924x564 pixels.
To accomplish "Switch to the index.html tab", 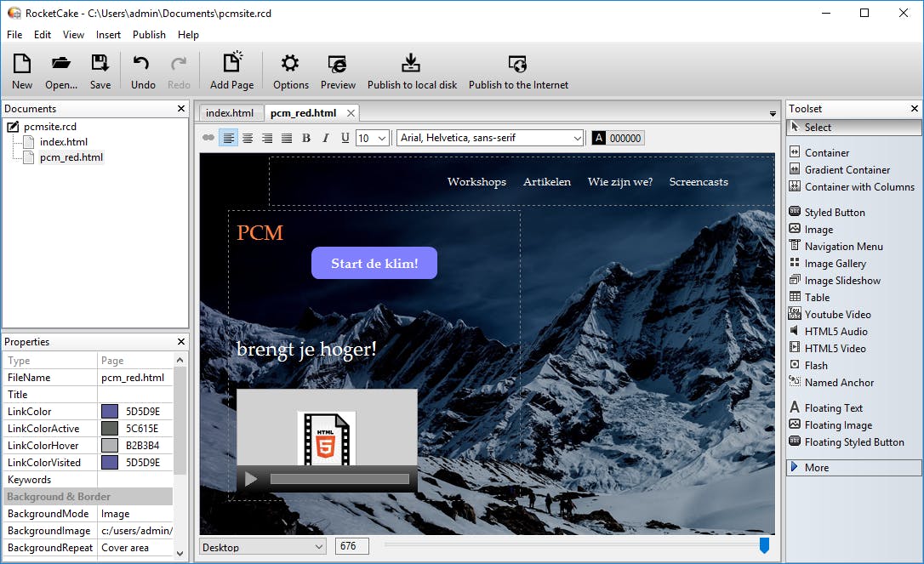I will [230, 113].
